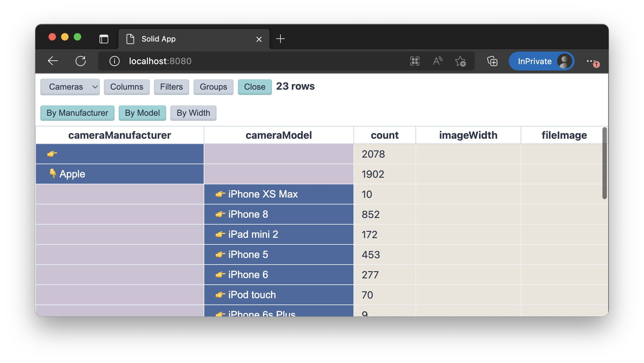644x363 pixels.
Task: Click the fileImage column header
Action: tap(564, 135)
